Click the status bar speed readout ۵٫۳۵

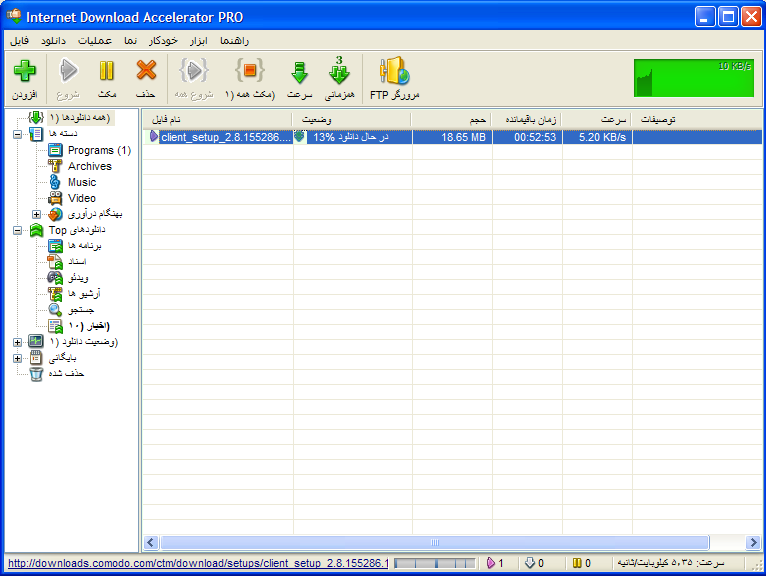point(671,563)
